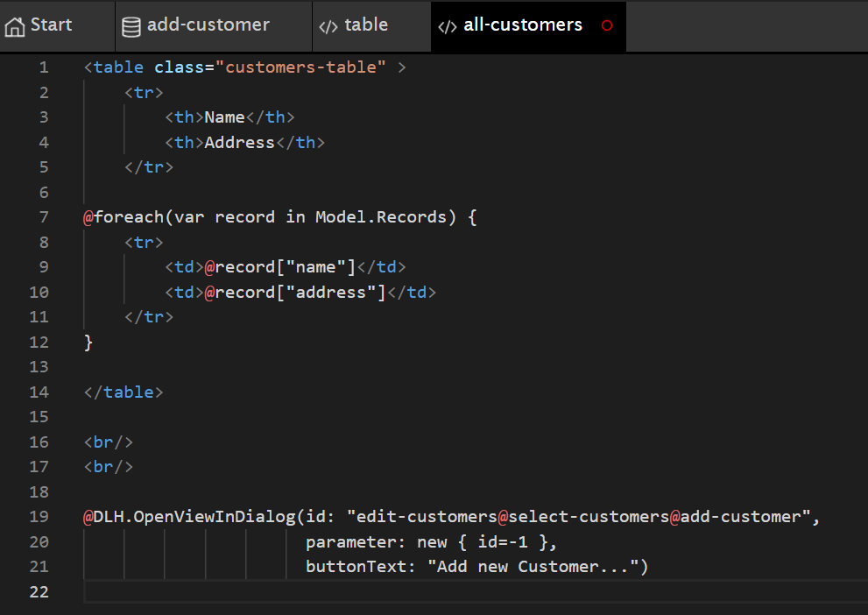This screenshot has height=615, width=868.
Task: Click the parameter: new { id=-1 } line
Action: tap(431, 541)
